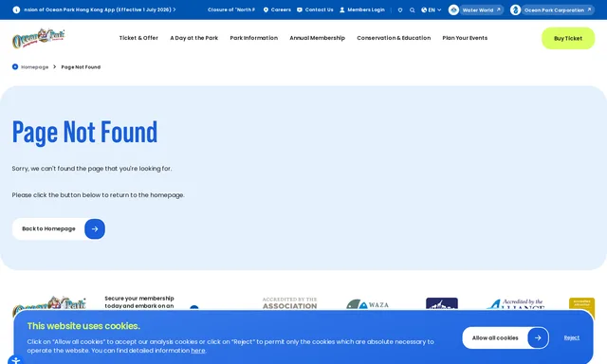Screen dimensions: 607x364
Task: Open the Ocean Park App announcement notice
Action: pyautogui.click(x=100, y=9)
